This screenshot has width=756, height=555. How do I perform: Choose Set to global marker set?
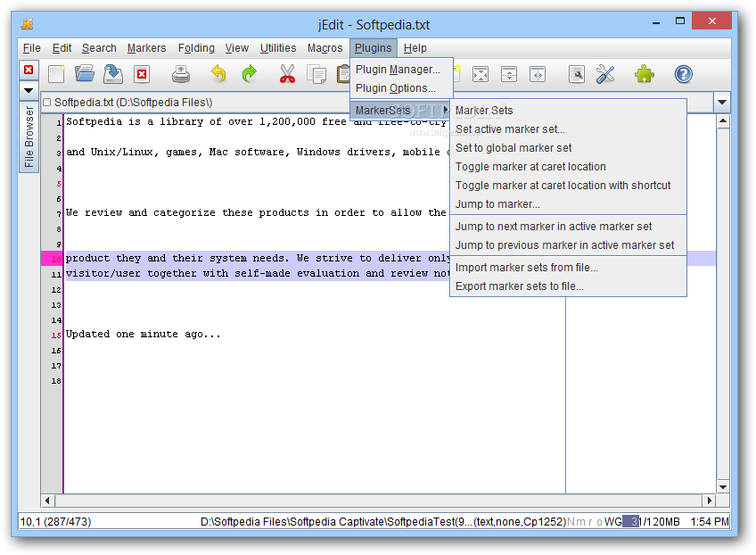[x=568, y=148]
